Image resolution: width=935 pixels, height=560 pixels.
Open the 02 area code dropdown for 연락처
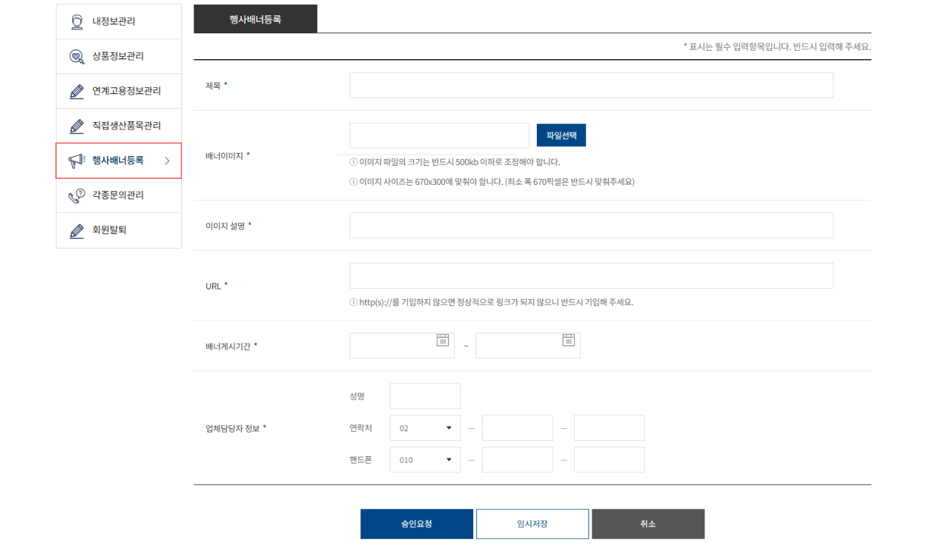(425, 427)
